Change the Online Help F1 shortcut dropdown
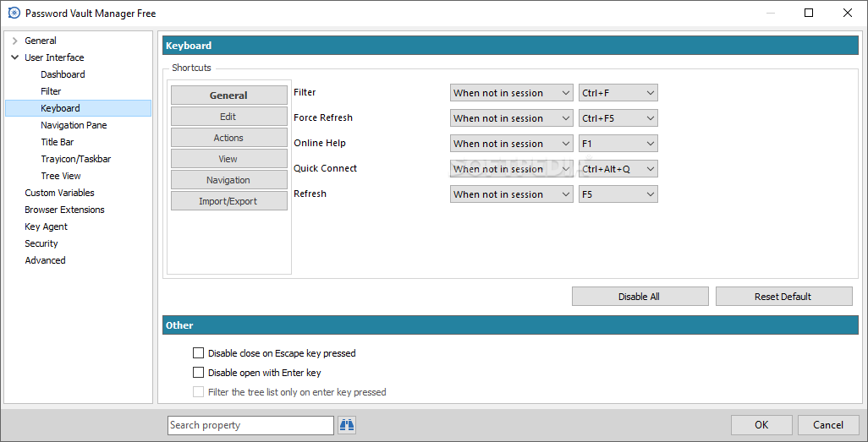The width and height of the screenshot is (868, 442). tap(618, 144)
